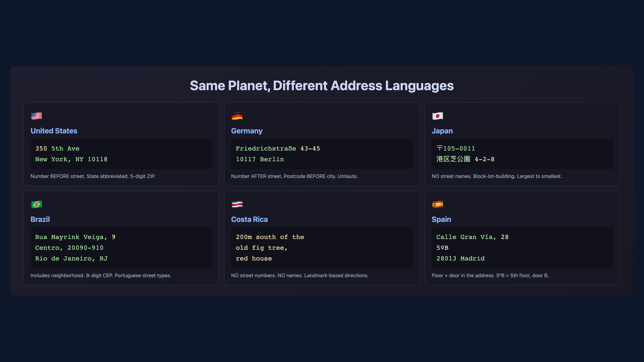Click the United States flag icon

pos(37,116)
